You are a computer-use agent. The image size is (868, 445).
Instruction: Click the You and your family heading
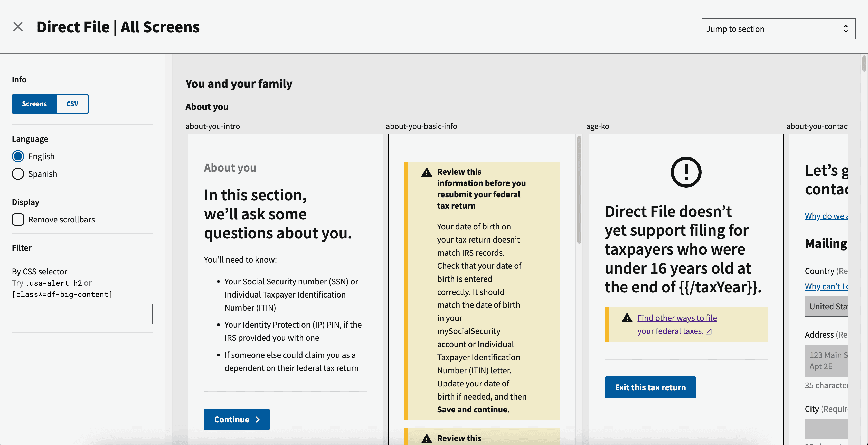click(x=239, y=84)
